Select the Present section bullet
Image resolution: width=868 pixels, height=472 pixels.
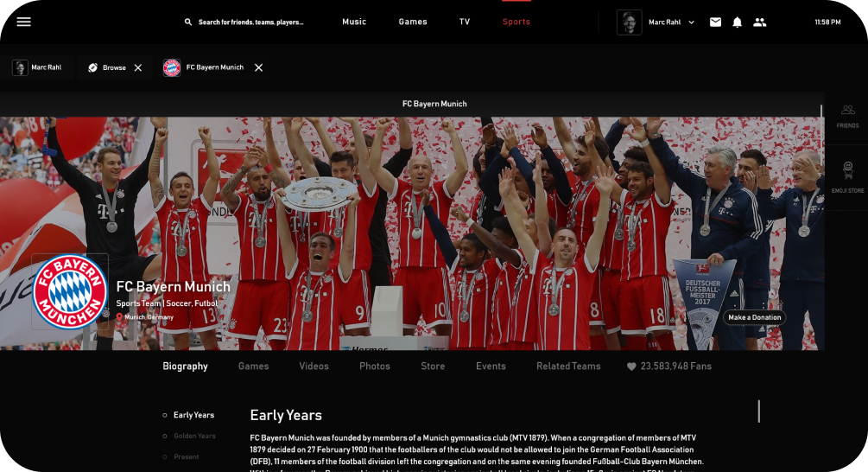click(x=165, y=456)
